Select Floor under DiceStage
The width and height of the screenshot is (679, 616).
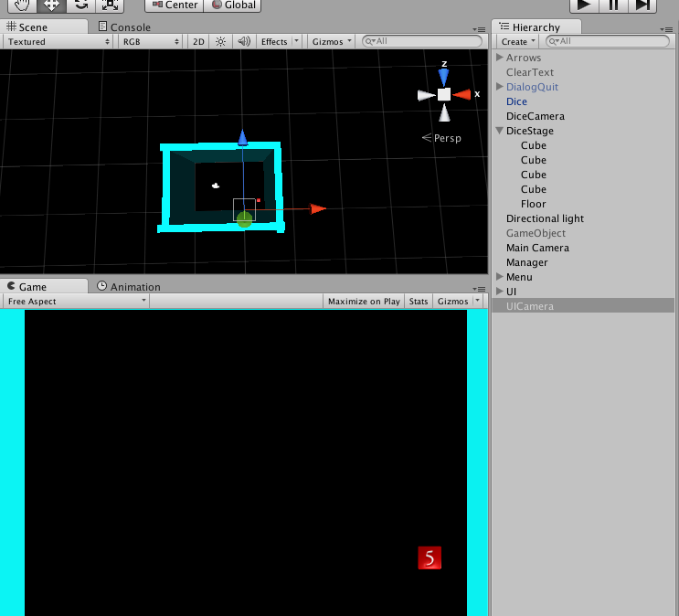point(533,204)
